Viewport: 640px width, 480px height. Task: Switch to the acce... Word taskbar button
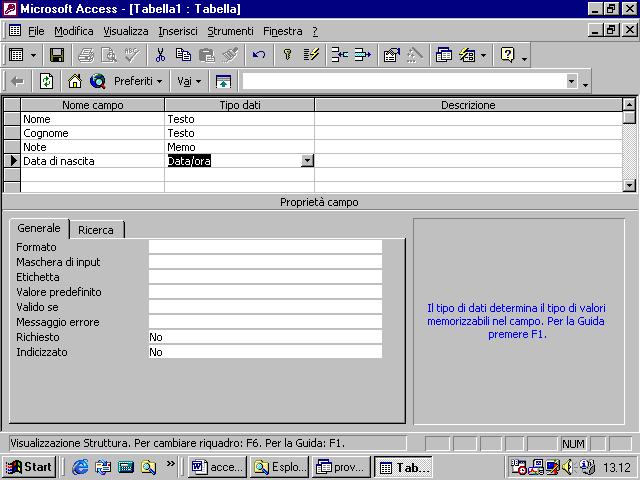(x=218, y=467)
